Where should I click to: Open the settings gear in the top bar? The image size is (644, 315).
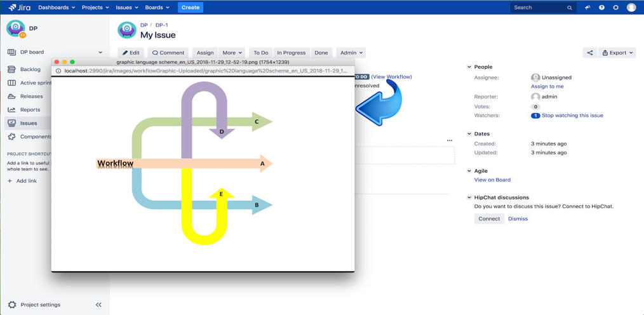[x=615, y=8]
